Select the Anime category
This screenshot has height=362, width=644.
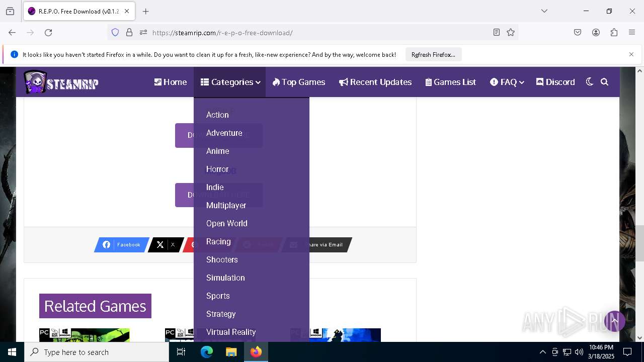218,151
